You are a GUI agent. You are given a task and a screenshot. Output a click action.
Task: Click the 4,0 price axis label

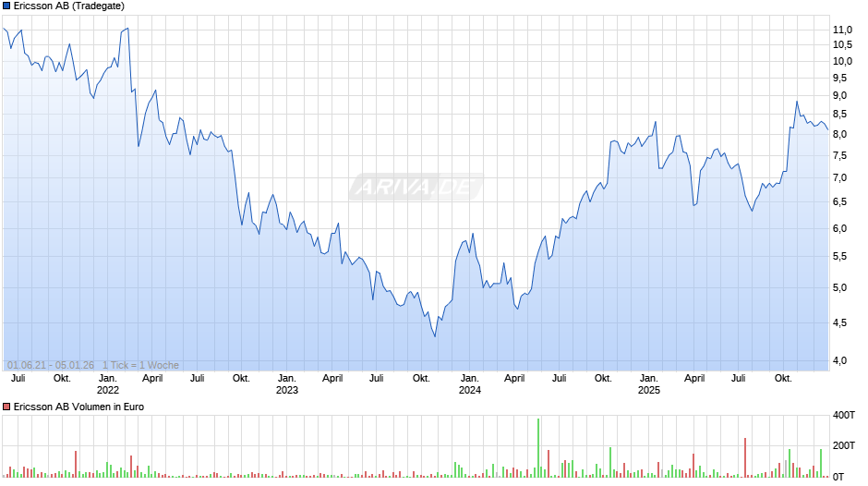839,360
